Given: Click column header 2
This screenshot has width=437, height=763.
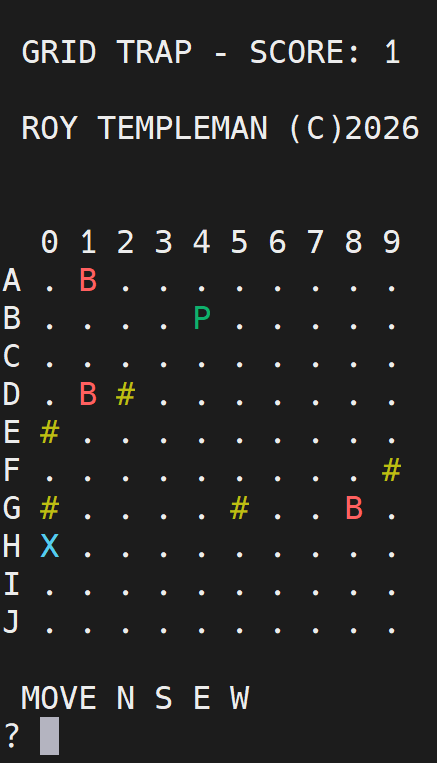Looking at the screenshot, I should [x=126, y=242].
